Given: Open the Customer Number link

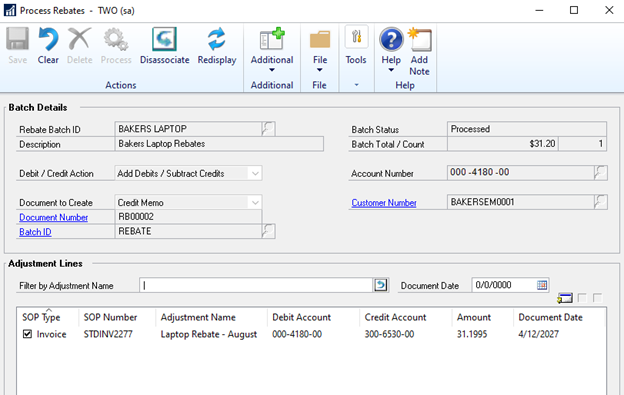Looking at the screenshot, I should tap(384, 203).
